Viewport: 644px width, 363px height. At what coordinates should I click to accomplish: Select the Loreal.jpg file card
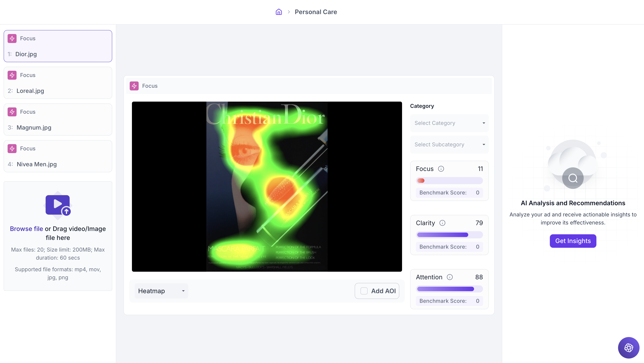coord(58,83)
